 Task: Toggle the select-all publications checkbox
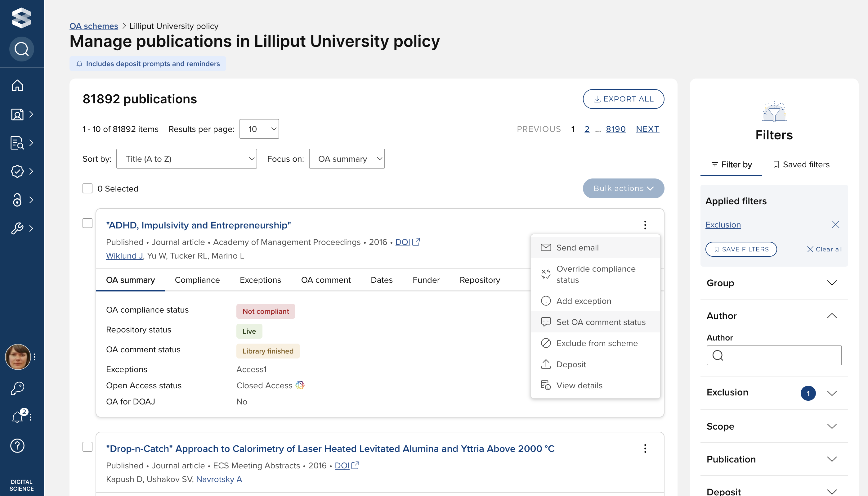click(x=87, y=188)
